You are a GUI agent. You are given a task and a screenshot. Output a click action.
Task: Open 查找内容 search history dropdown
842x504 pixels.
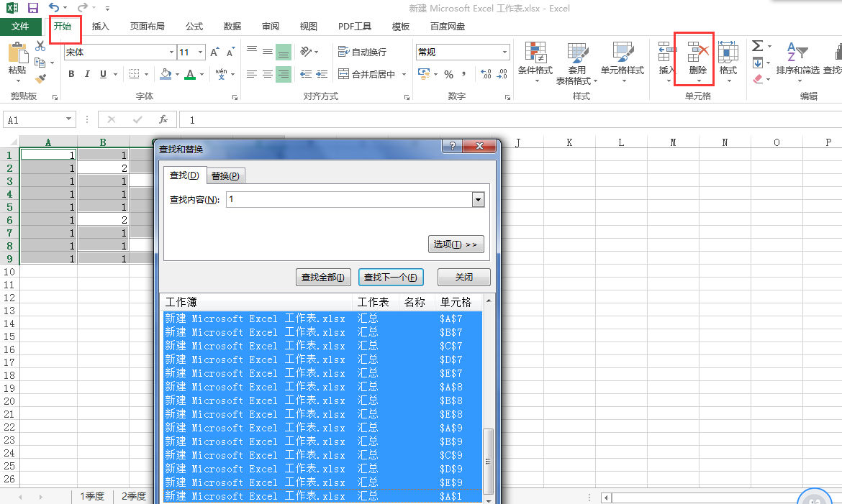pos(478,200)
